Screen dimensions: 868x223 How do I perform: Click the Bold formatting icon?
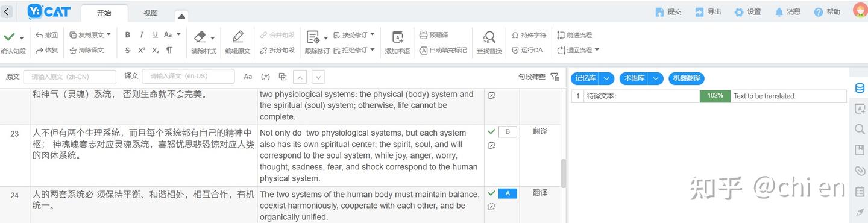(128, 35)
